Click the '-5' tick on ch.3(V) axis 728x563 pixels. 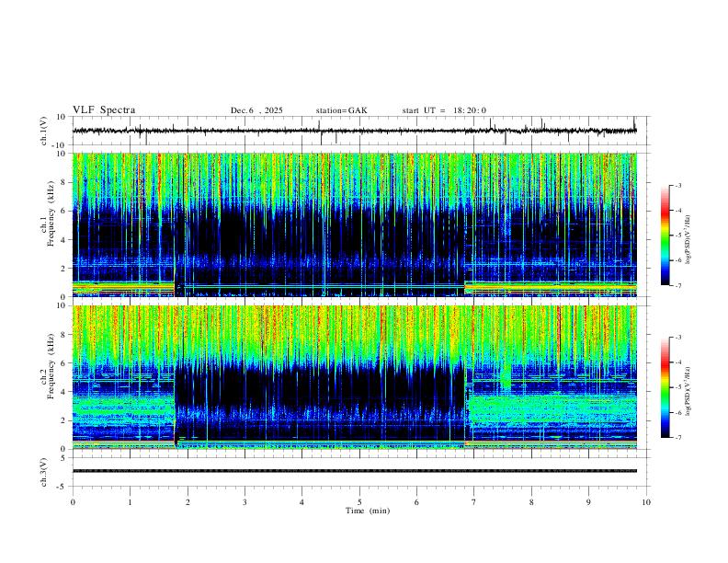pyautogui.click(x=63, y=487)
